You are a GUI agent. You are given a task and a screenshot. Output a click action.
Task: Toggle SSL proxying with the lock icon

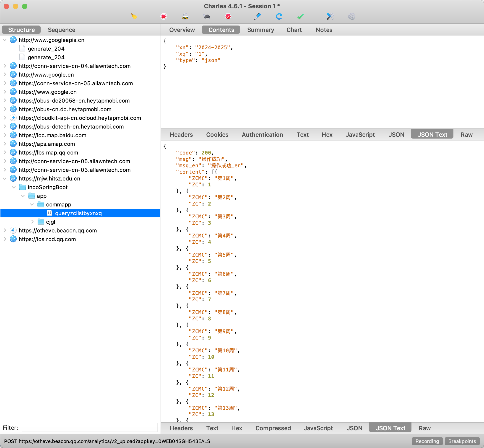coord(185,16)
